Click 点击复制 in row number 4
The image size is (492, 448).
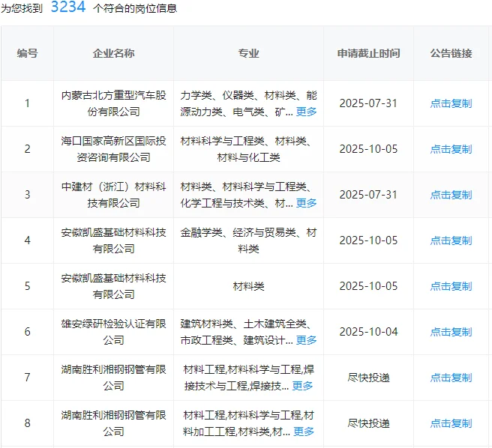tap(451, 240)
